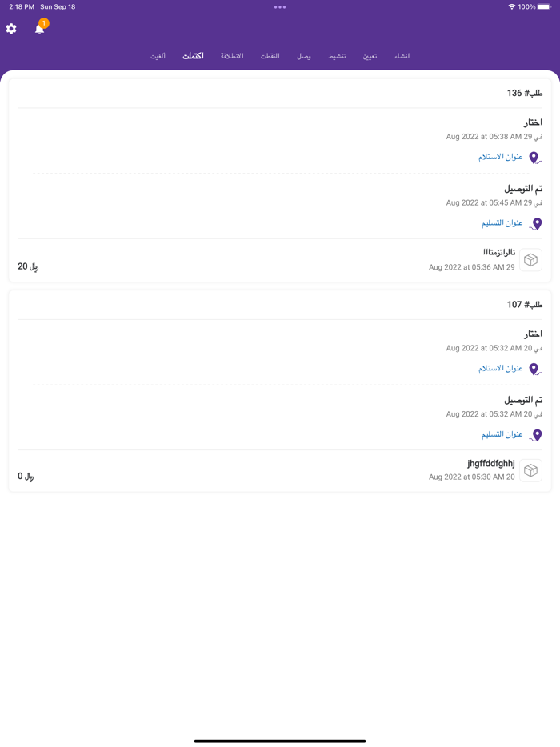Tap the delivery pin icon in order 107
The image size is (560, 747).
click(536, 435)
